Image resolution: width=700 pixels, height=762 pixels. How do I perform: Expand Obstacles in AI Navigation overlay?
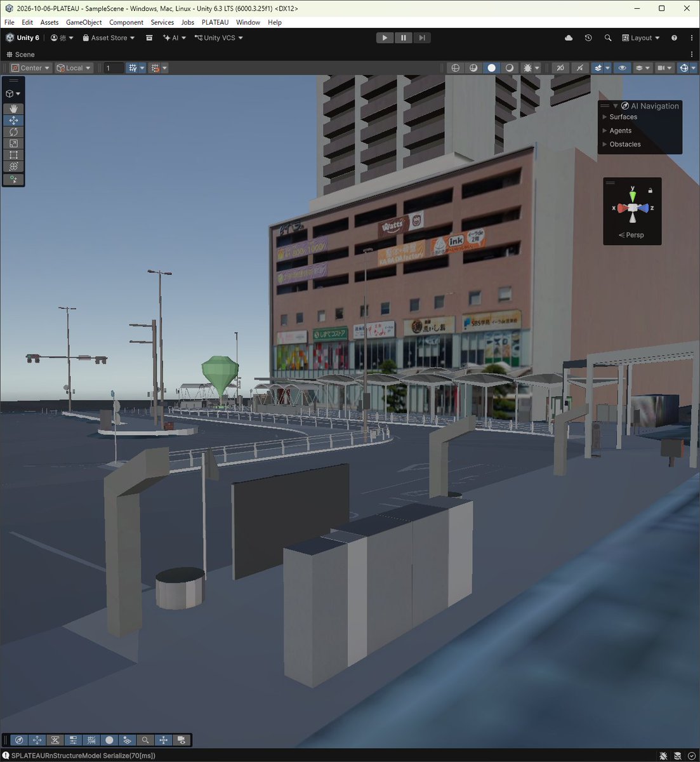point(621,144)
